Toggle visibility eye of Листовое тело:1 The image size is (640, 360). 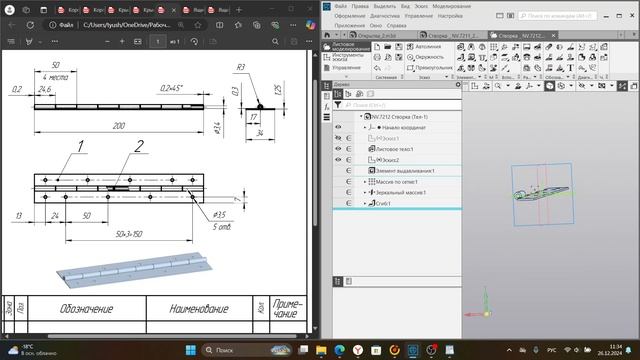click(338, 149)
